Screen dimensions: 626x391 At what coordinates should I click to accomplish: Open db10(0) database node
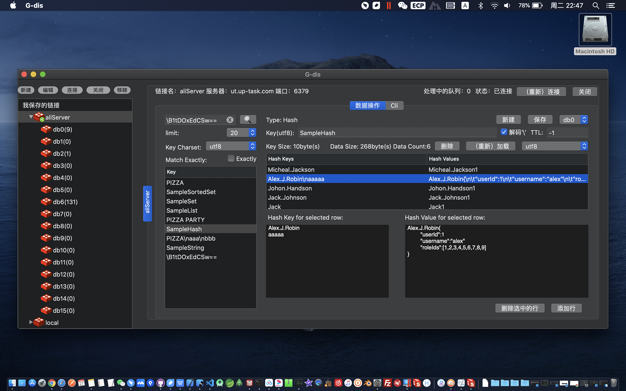[x=63, y=250]
